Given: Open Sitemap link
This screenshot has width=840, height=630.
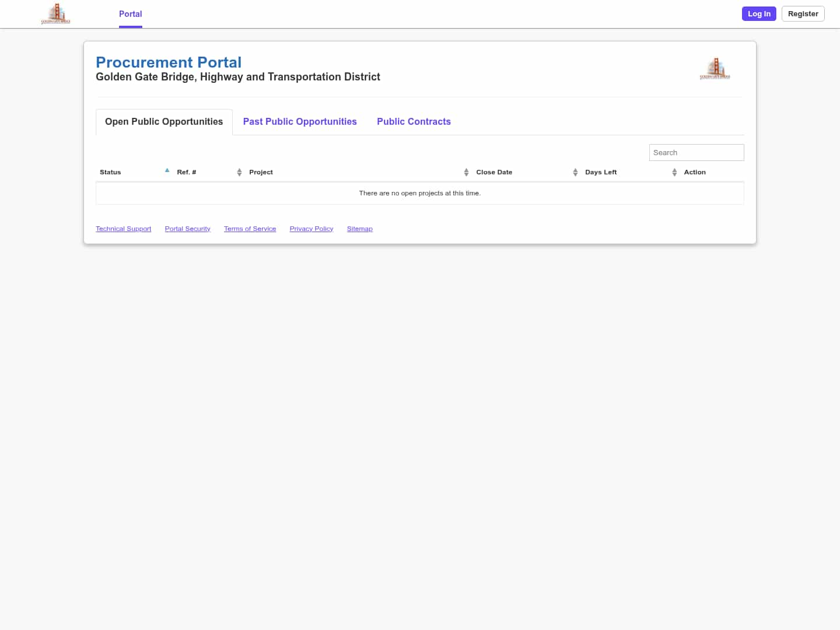Looking at the screenshot, I should [x=360, y=229].
